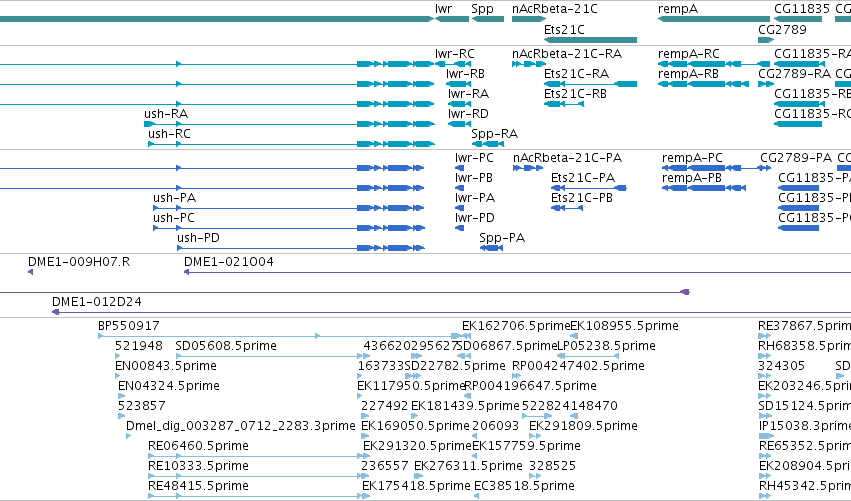Click the 521948 EST label
The image size is (851, 501).
point(139,347)
